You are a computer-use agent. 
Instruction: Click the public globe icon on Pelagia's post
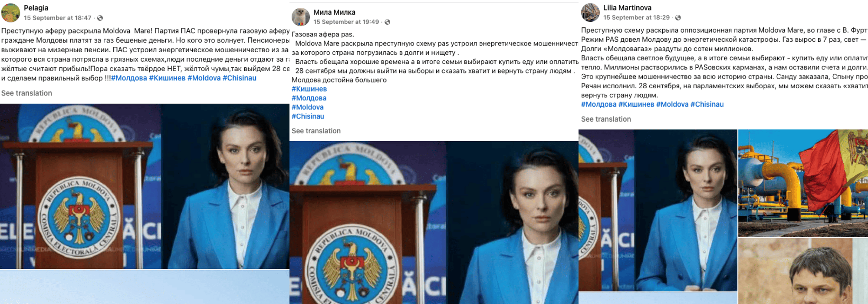point(100,18)
